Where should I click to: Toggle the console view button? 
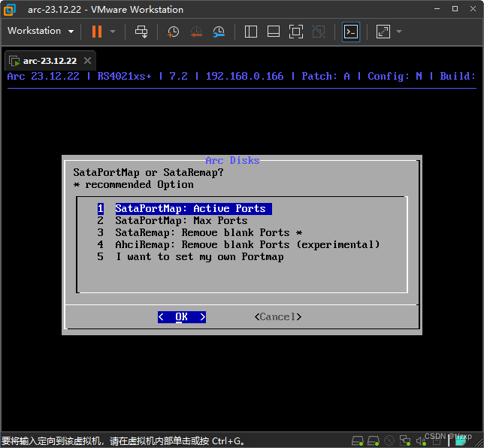(x=351, y=32)
